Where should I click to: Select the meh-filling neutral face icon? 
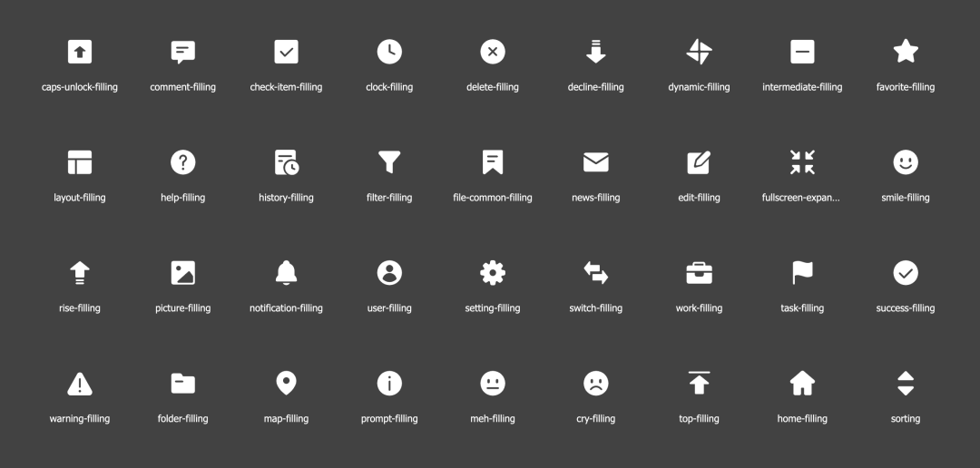tap(493, 383)
